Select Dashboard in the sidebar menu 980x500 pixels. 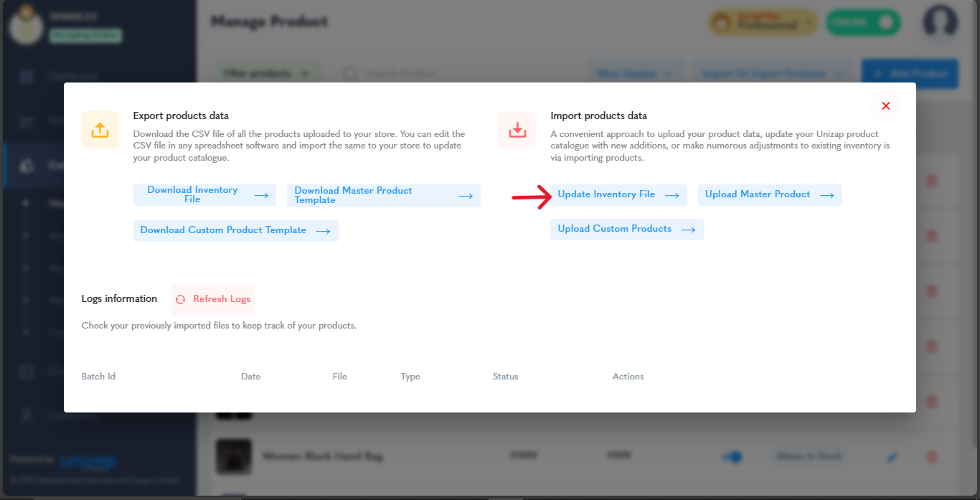tap(72, 76)
